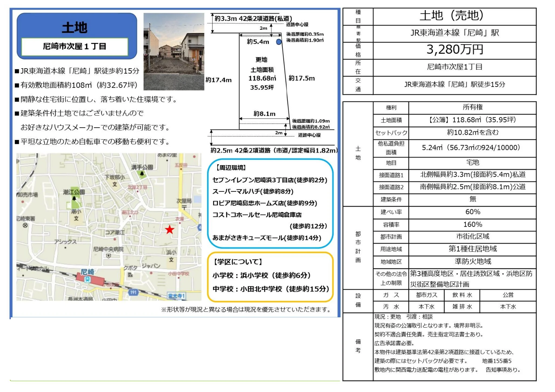555x392 pixels.
Task: Click the 尼崎中央病院 label on the map
Action: tap(108, 249)
